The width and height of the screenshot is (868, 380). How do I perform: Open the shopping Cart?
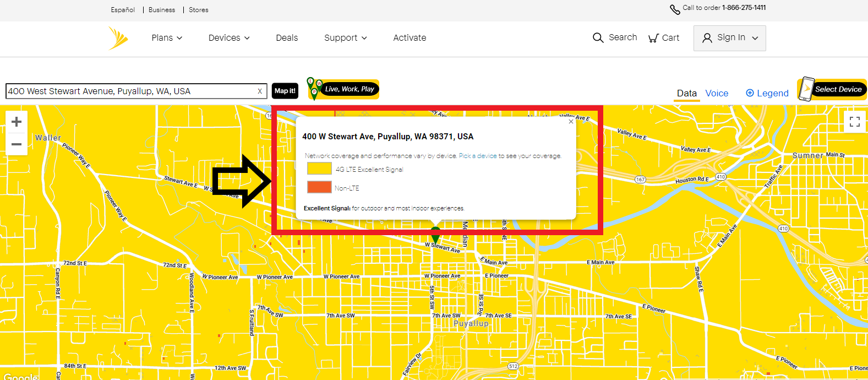coord(664,37)
